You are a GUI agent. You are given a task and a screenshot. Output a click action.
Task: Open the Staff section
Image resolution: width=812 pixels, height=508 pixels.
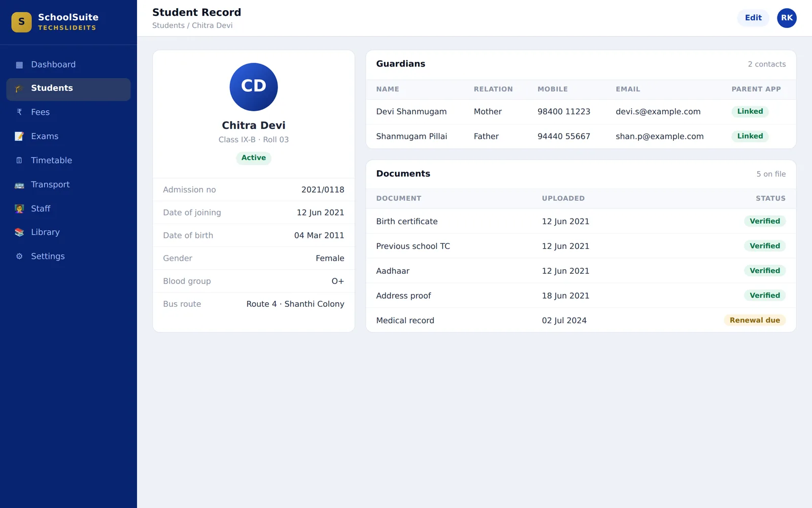click(x=69, y=208)
